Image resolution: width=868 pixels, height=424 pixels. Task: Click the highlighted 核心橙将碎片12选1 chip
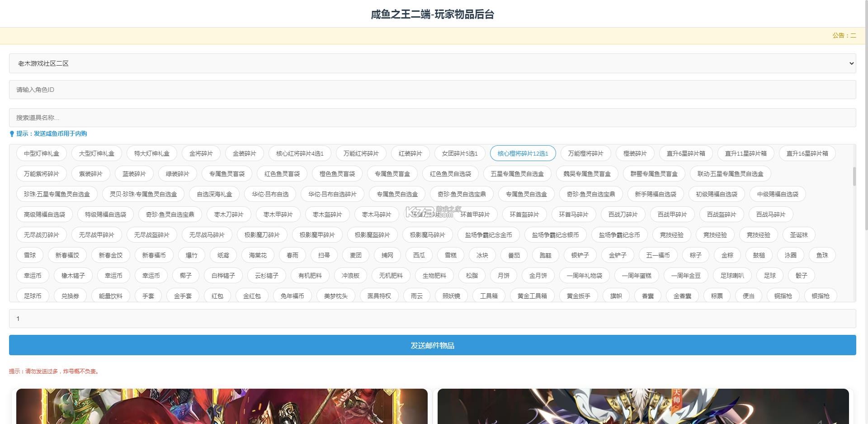pyautogui.click(x=523, y=153)
